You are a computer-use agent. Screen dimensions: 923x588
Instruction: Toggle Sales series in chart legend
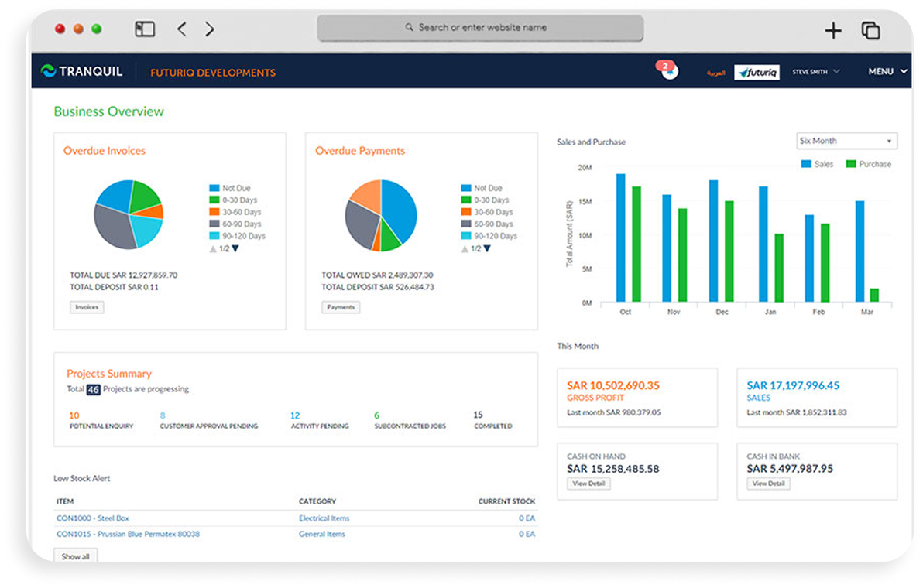(817, 164)
